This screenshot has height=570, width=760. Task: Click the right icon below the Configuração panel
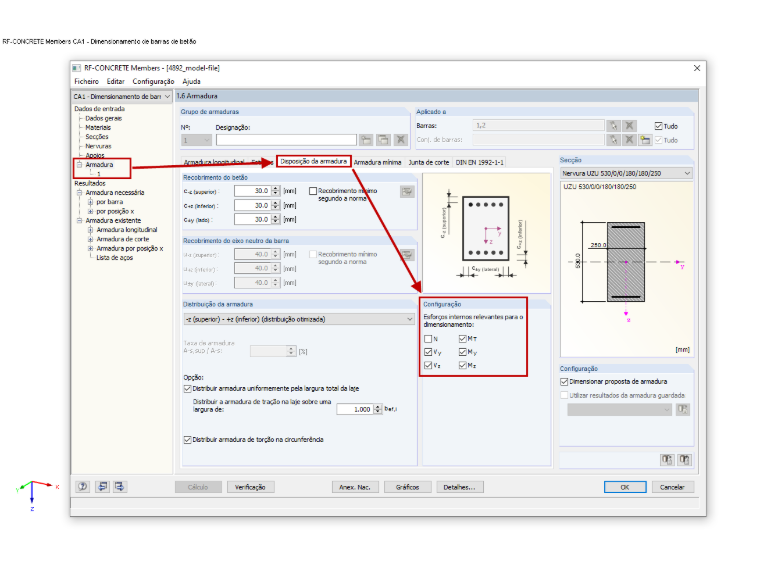[x=684, y=459]
